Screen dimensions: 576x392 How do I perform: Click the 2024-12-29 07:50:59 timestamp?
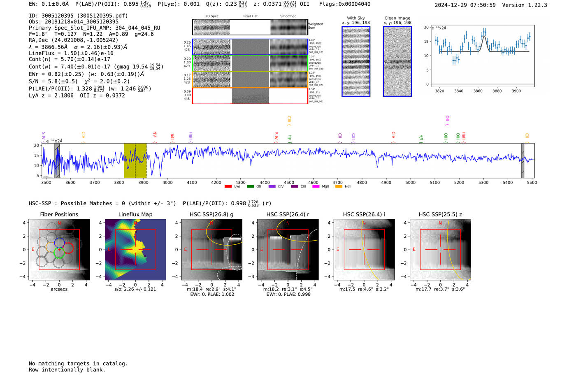point(465,5)
